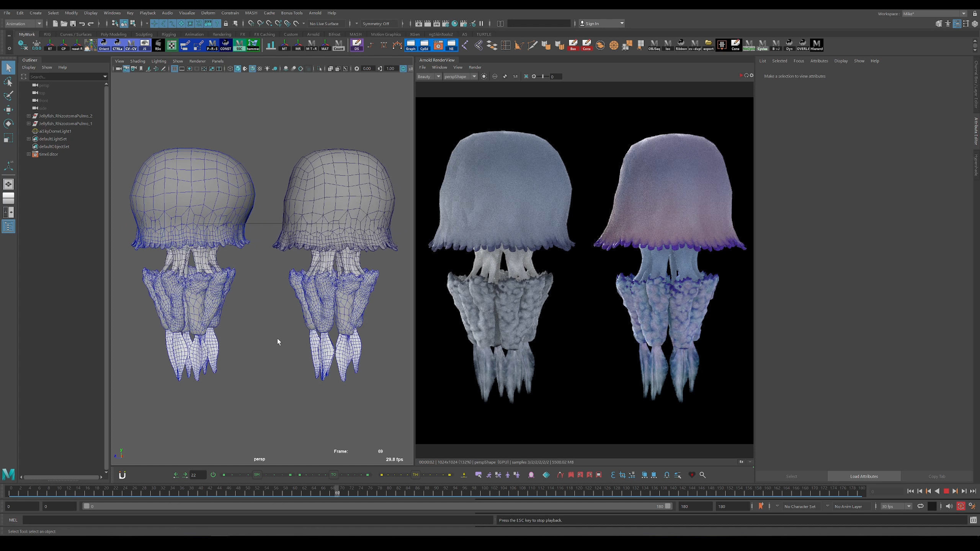
Task: Click Arnold RenderView settings gear icon
Action: click(751, 75)
